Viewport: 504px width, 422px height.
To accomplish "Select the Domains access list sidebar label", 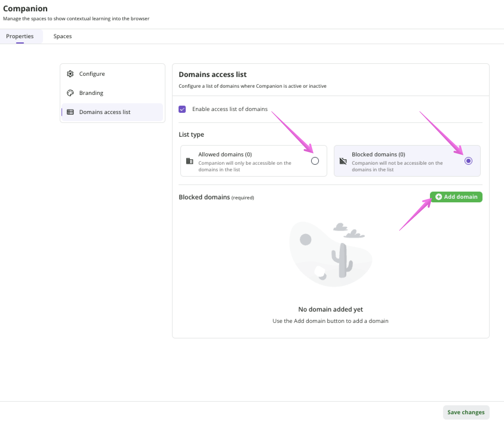I will [105, 112].
